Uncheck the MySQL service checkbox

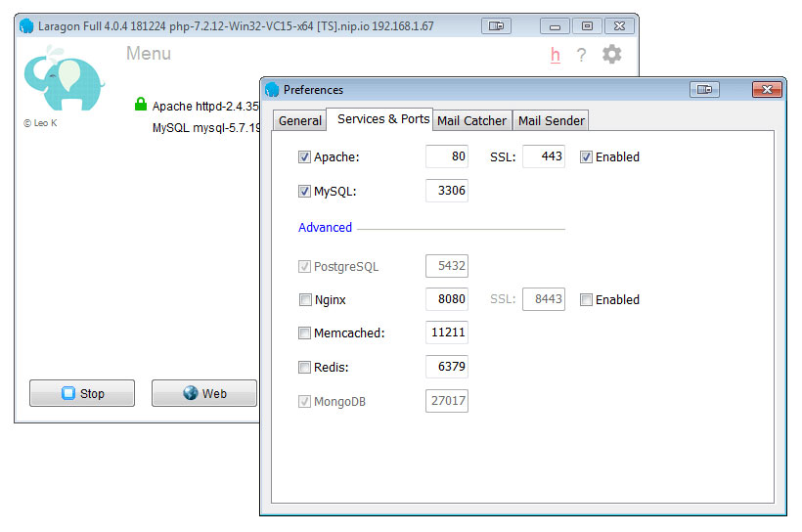(x=304, y=192)
